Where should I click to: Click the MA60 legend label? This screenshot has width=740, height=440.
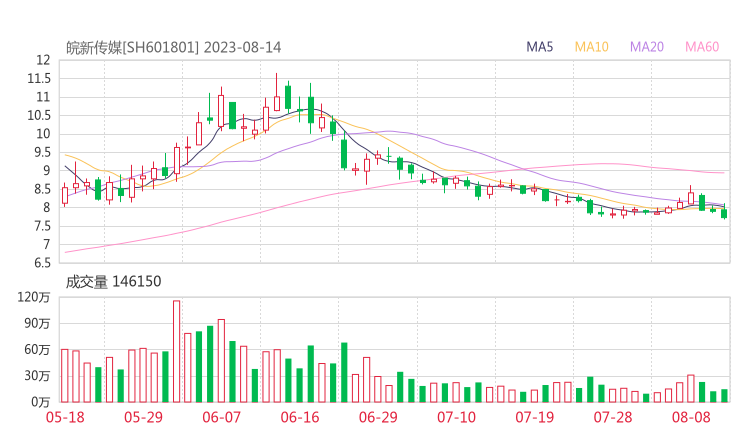coord(702,47)
